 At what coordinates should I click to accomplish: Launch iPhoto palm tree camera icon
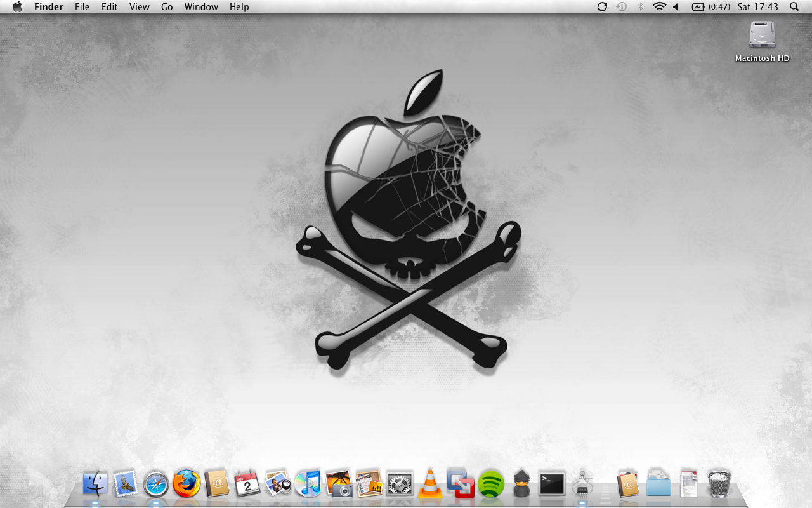pos(339,484)
